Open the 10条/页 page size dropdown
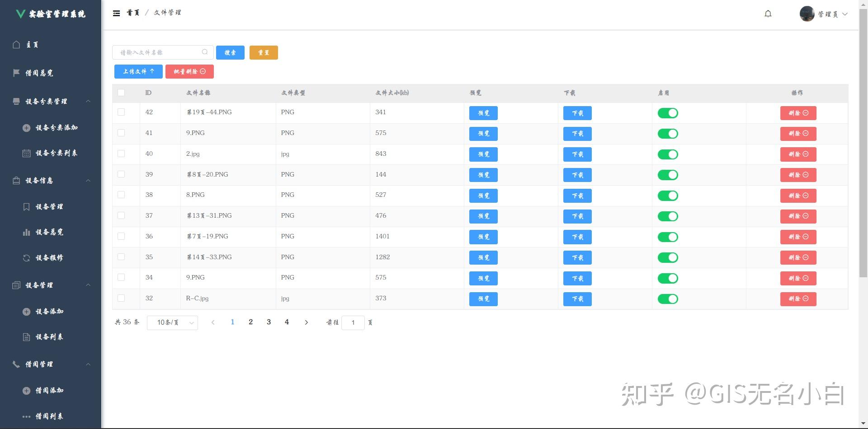Viewport: 868px width, 429px height. click(172, 322)
